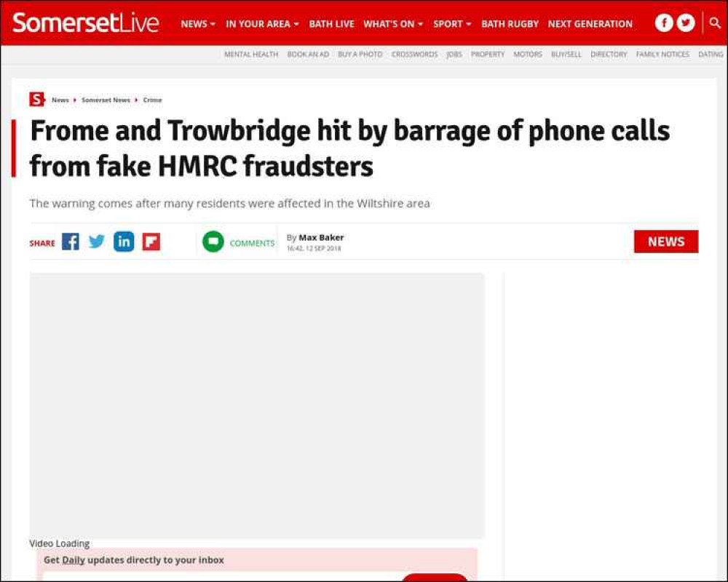Open the Mental Health secondary nav link
This screenshot has width=728, height=582.
click(x=251, y=55)
